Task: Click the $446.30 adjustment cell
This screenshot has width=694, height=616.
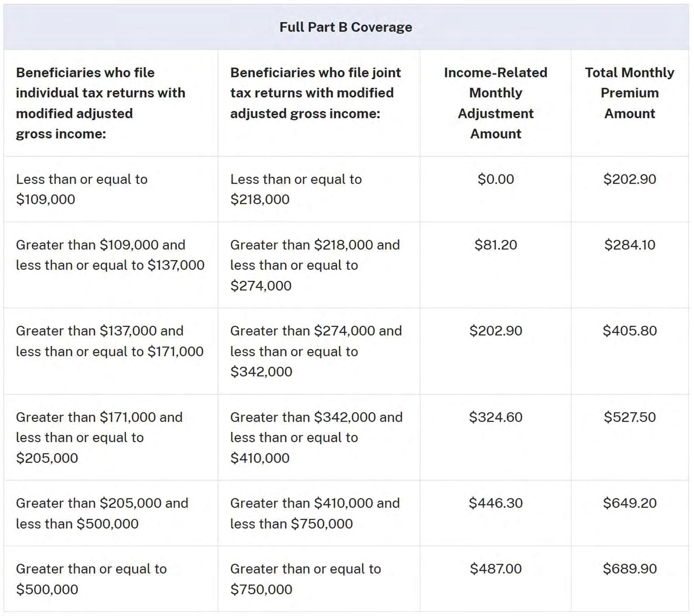Action: [496, 503]
